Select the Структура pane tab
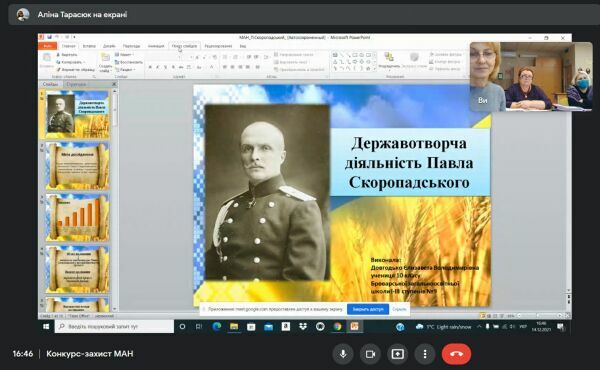Screen dimensions: 600x370 tap(76, 84)
